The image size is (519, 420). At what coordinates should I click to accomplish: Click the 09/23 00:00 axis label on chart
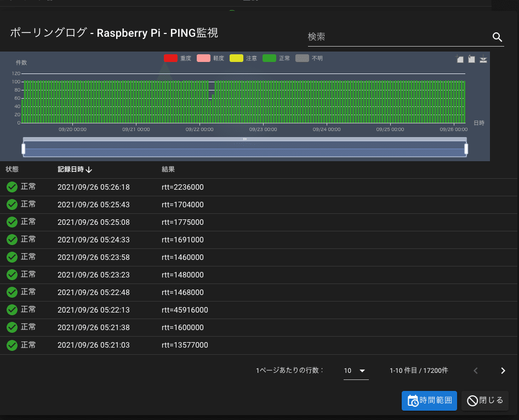pos(263,129)
